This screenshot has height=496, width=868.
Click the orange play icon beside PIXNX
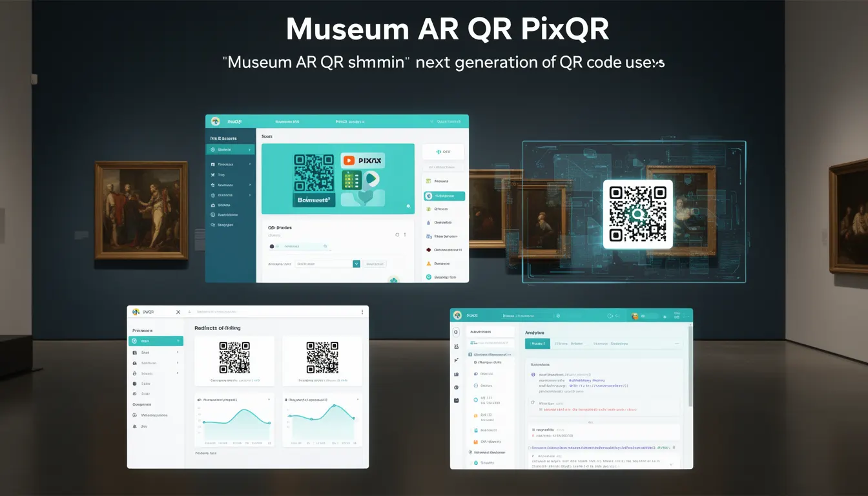(x=349, y=160)
